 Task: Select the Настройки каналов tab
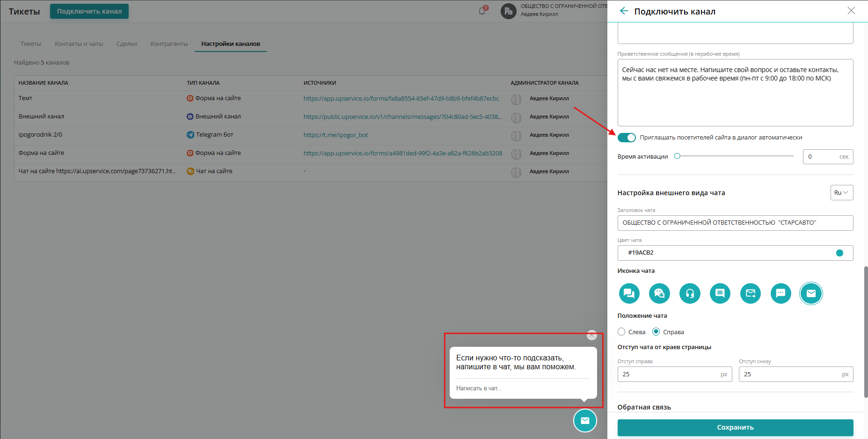pyautogui.click(x=231, y=44)
